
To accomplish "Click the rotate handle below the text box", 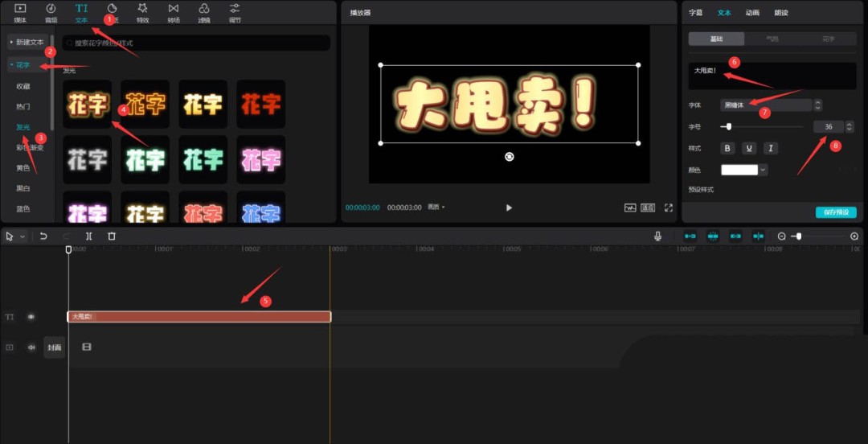I will coord(510,157).
